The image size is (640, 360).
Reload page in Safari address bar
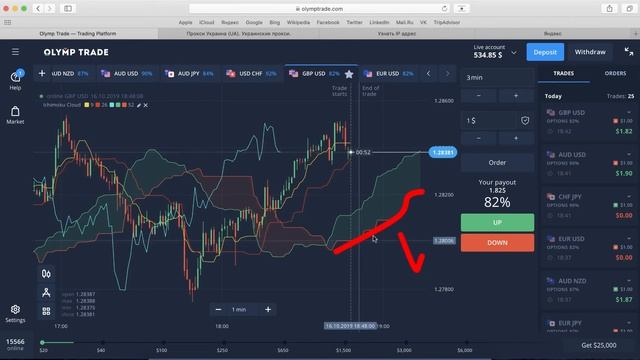[444, 9]
